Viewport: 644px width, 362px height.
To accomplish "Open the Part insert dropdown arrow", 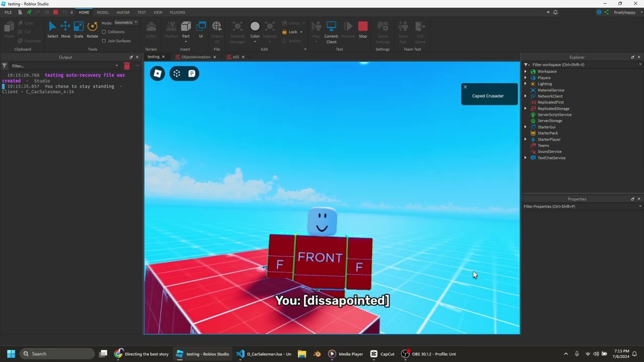I will pos(186,42).
